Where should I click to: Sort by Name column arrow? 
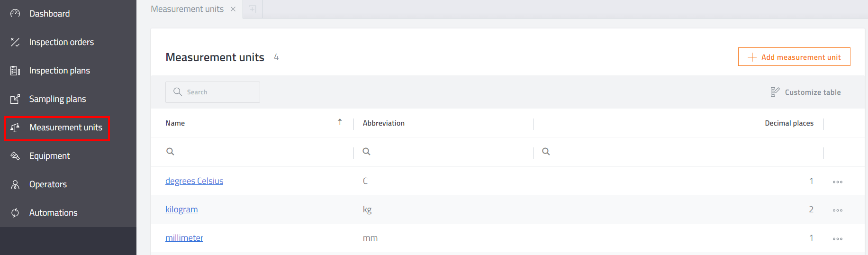[x=340, y=122]
